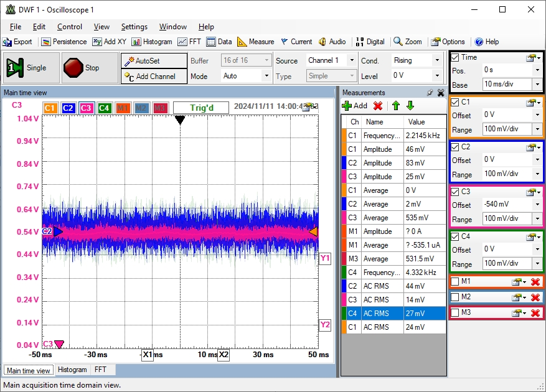Move measurement up with green arrow
The width and height of the screenshot is (546, 392).
(x=395, y=106)
